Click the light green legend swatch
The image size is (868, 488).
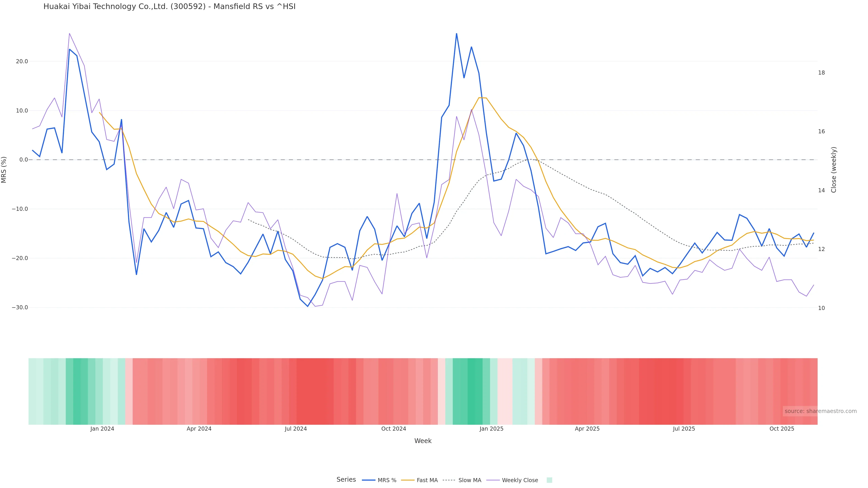[x=549, y=480]
